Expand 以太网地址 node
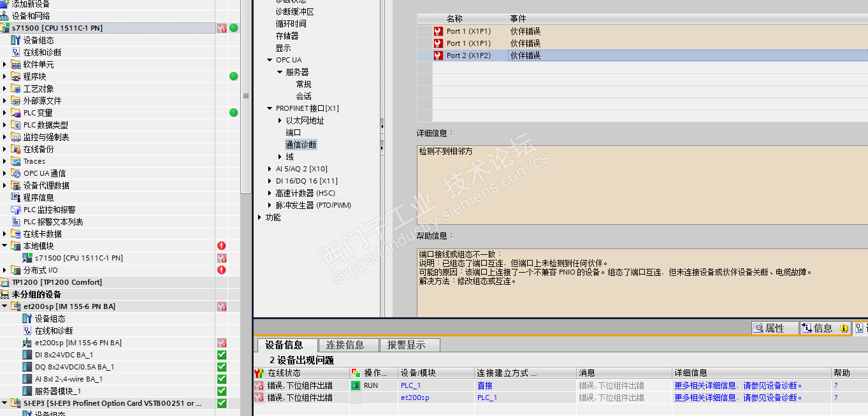This screenshot has width=868, height=416. pyautogui.click(x=280, y=120)
